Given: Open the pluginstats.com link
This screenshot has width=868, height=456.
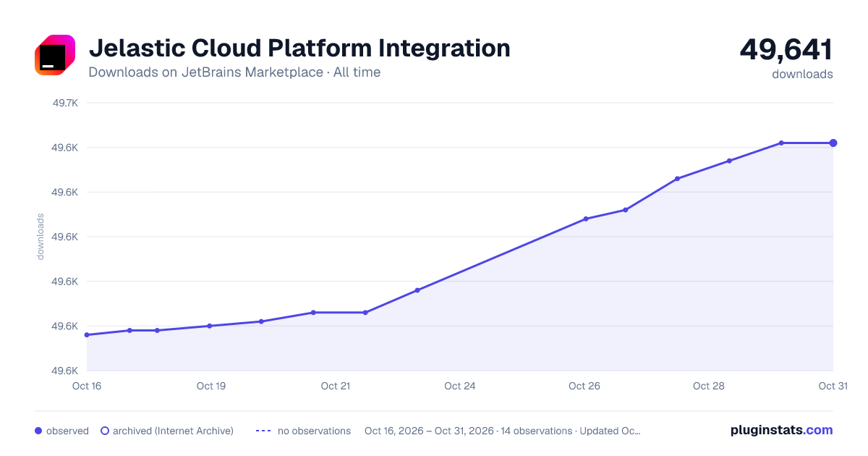Looking at the screenshot, I should (782, 430).
